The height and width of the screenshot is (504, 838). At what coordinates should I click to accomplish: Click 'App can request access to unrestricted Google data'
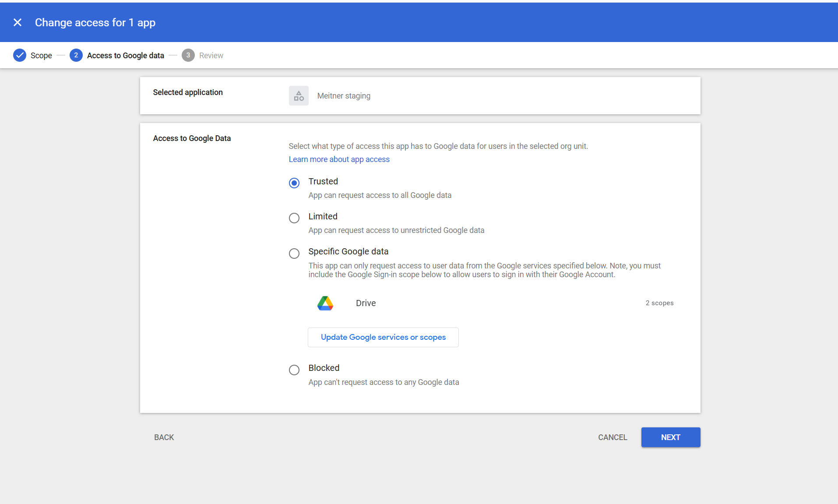coord(396,230)
